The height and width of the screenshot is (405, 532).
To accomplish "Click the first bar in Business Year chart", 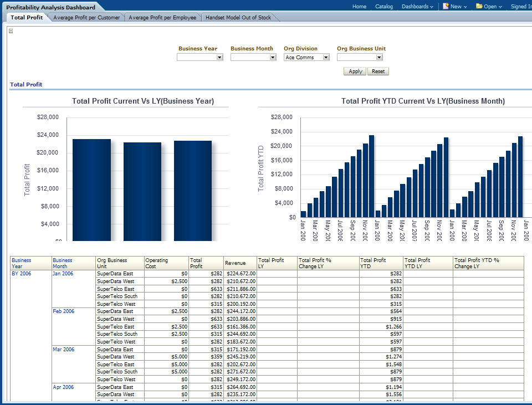I will [91, 190].
